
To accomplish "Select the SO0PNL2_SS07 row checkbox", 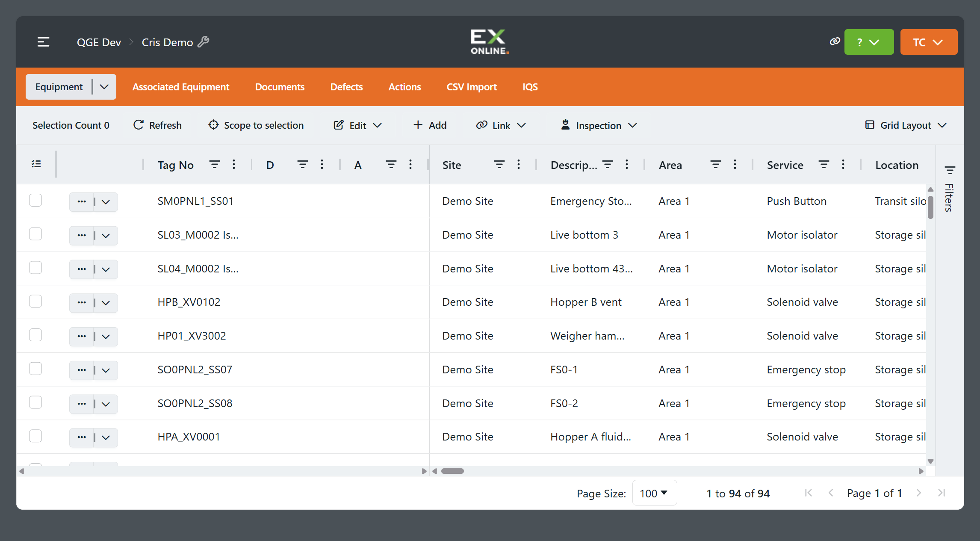I will [x=35, y=369].
